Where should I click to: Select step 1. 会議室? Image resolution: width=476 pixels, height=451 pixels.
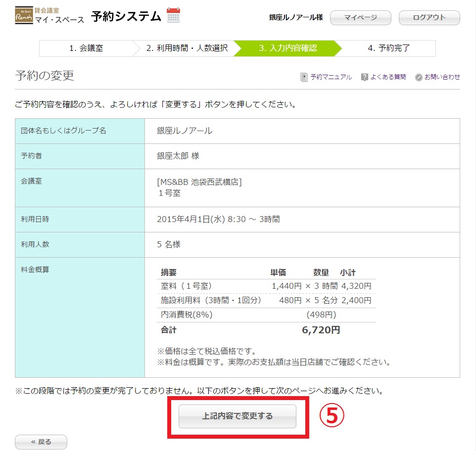(x=86, y=48)
